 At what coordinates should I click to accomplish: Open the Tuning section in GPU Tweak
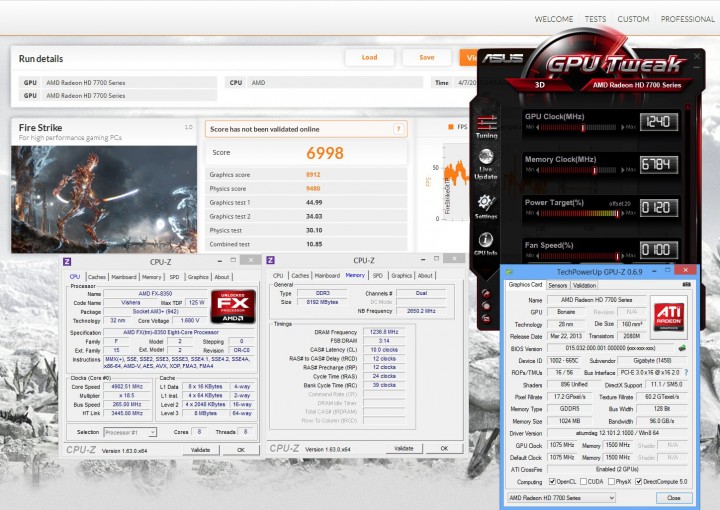(x=486, y=127)
